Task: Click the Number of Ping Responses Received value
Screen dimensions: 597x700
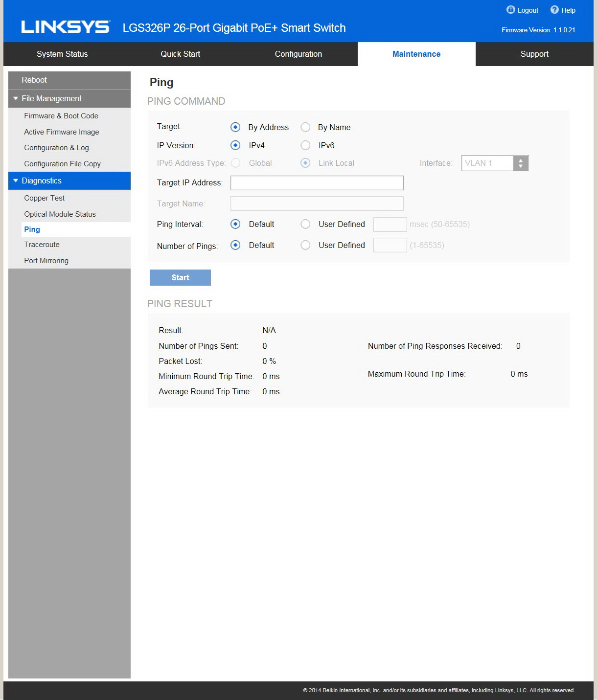Action: 518,346
